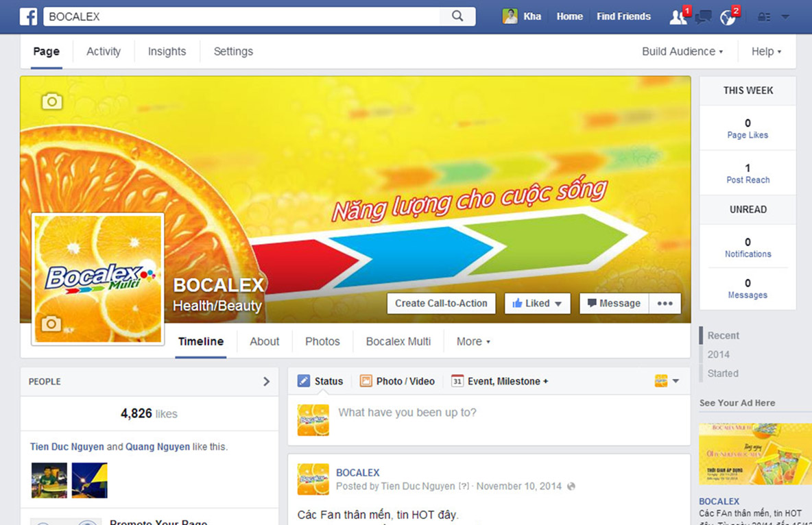Open the Settings tab
Screen dimensions: 812x525
tap(234, 51)
